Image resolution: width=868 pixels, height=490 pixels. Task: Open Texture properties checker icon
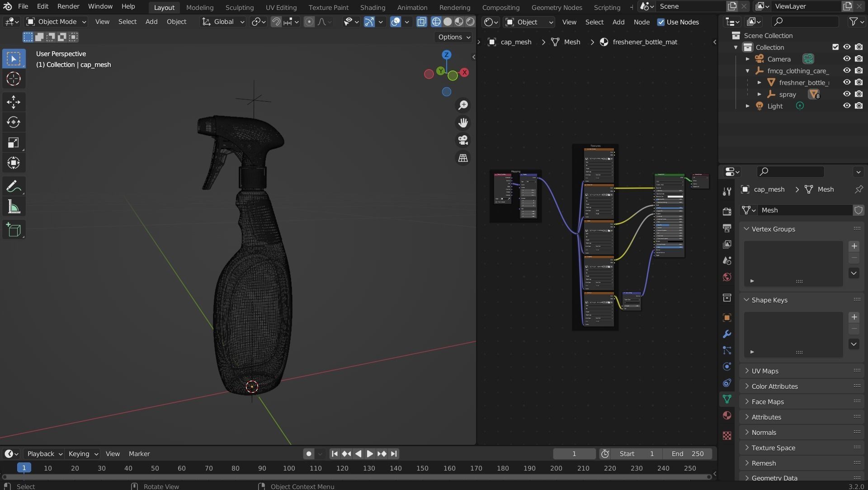point(727,435)
